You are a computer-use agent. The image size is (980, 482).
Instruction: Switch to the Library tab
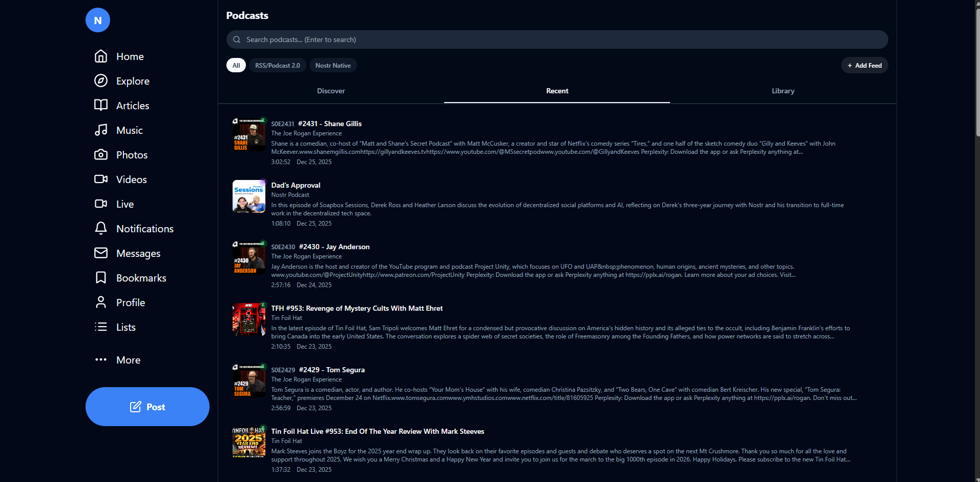coord(783,91)
